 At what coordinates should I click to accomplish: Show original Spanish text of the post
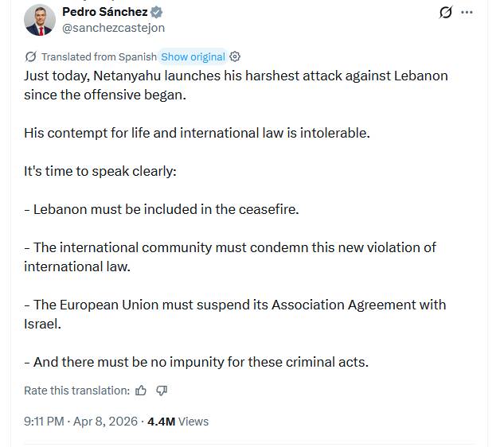pos(193,56)
